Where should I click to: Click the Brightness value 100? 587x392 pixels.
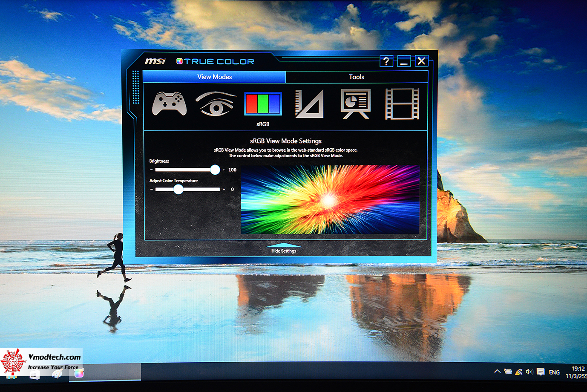coord(232,170)
